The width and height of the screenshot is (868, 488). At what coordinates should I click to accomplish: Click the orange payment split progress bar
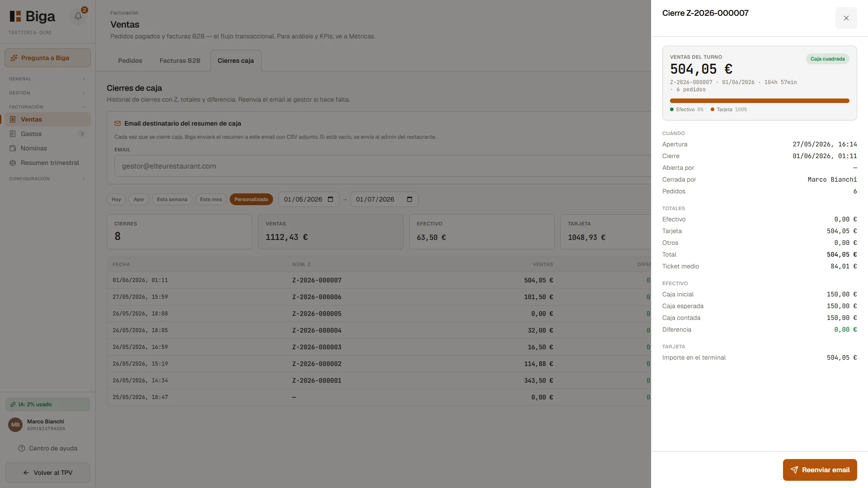(x=759, y=101)
